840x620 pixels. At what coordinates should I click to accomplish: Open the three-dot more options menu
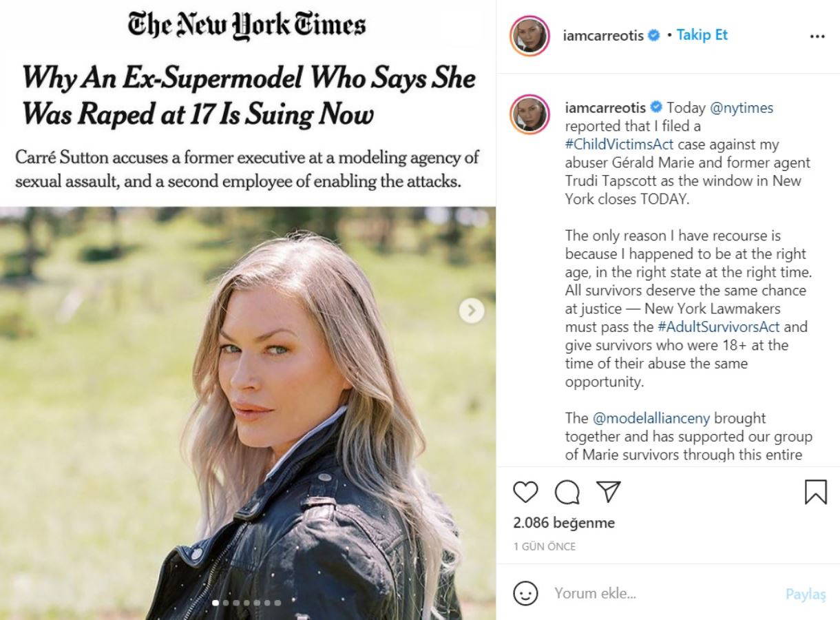[817, 37]
